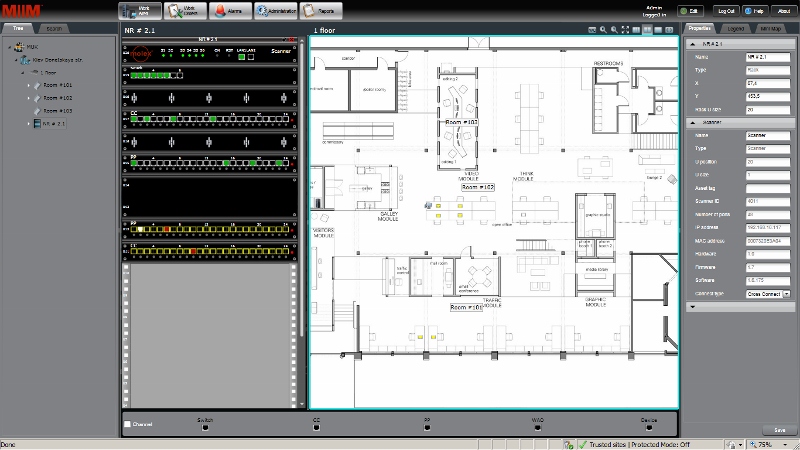Toggle the Device channel checkbox
The image size is (800, 450).
point(649,428)
